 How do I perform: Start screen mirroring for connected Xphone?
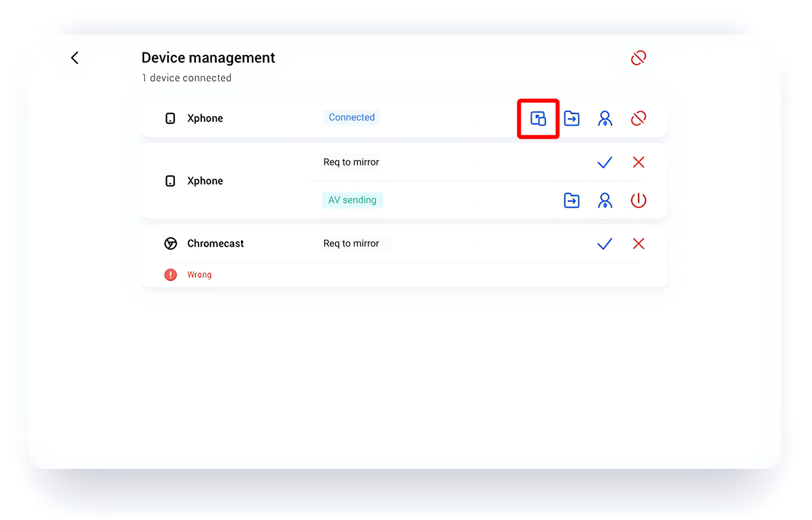(x=538, y=119)
